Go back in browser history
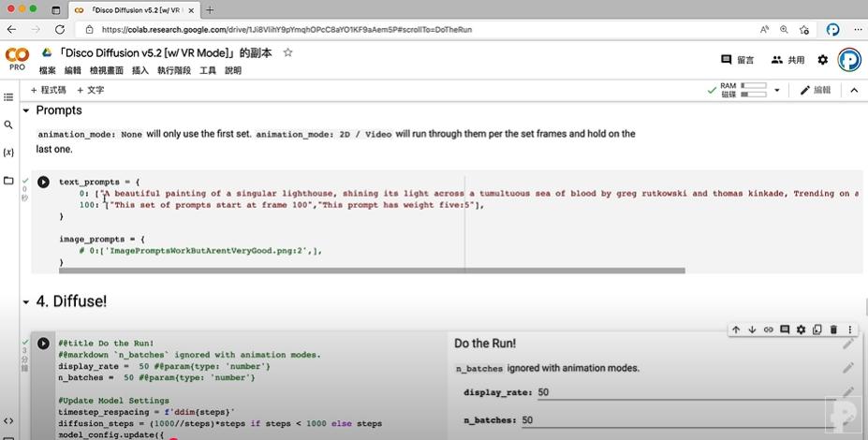The height and width of the screenshot is (440, 868). click(x=11, y=29)
